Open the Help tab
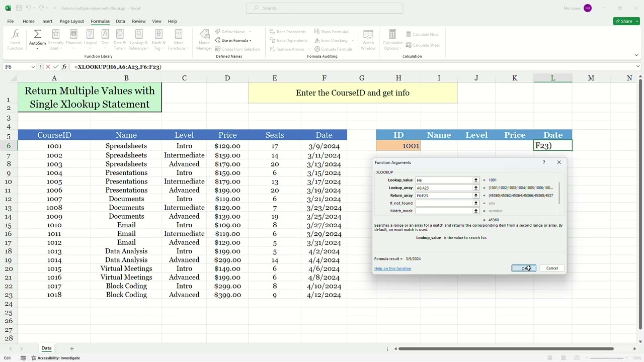 tap(172, 21)
